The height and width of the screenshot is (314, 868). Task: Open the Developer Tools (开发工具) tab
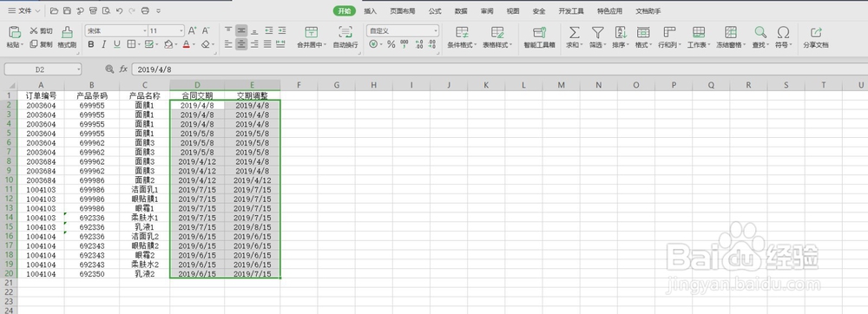coord(571,11)
